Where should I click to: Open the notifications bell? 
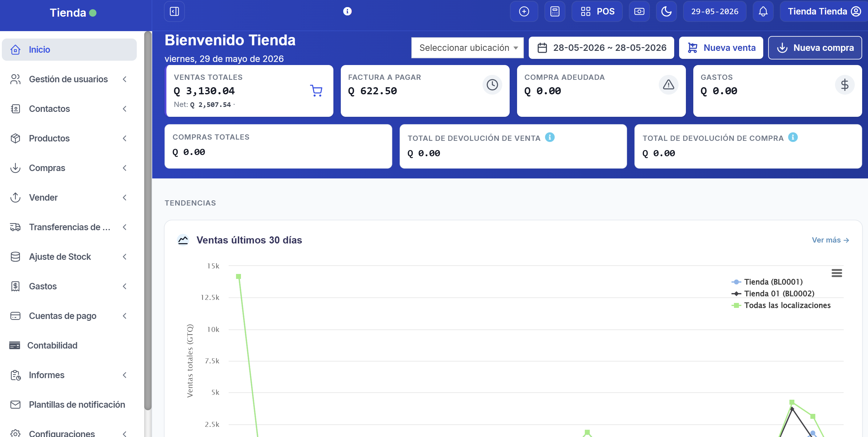click(x=763, y=11)
